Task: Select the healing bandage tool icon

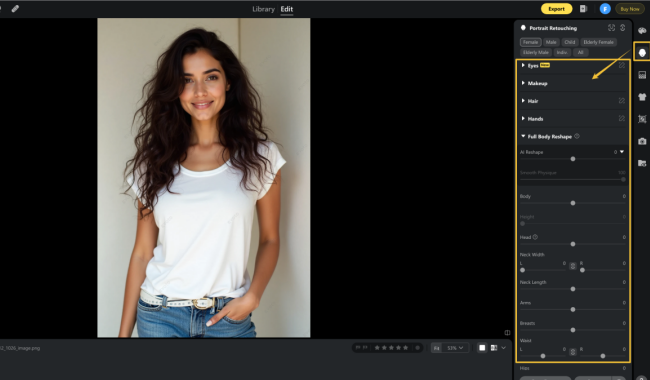Action: pyautogui.click(x=15, y=8)
